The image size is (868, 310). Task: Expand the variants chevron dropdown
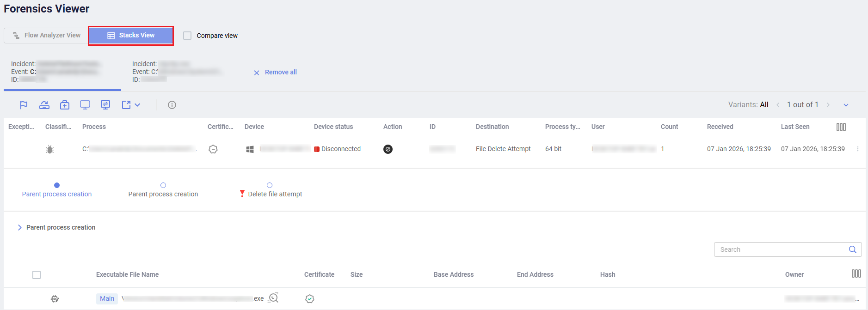click(846, 105)
